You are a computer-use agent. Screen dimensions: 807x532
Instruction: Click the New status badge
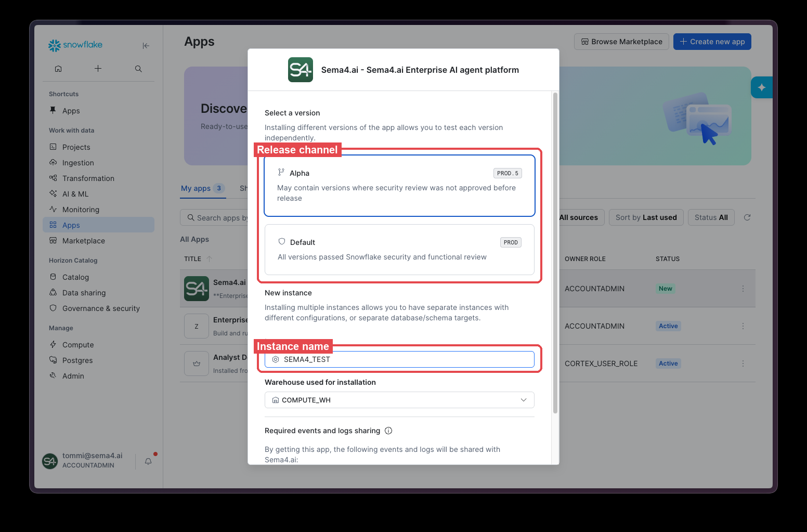[x=666, y=289]
